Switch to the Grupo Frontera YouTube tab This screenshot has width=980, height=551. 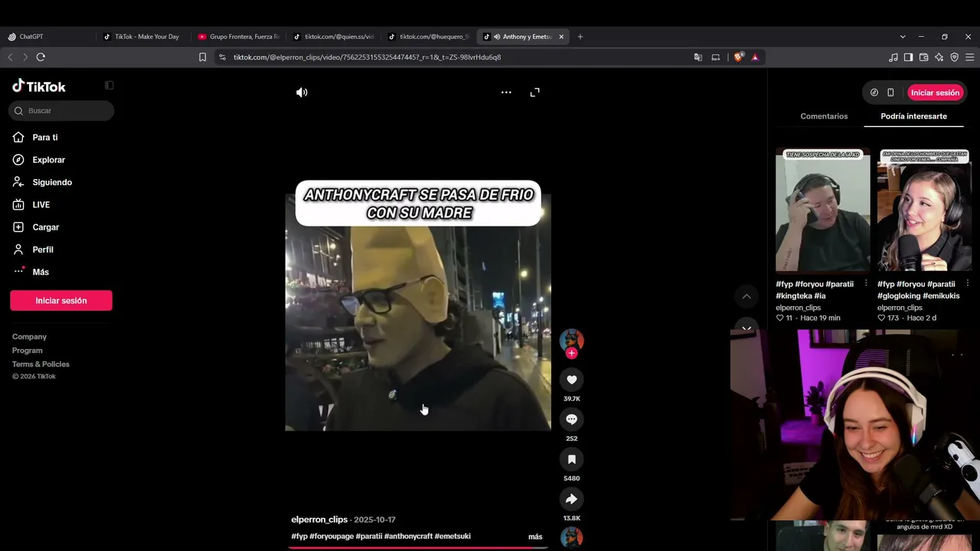point(239,37)
